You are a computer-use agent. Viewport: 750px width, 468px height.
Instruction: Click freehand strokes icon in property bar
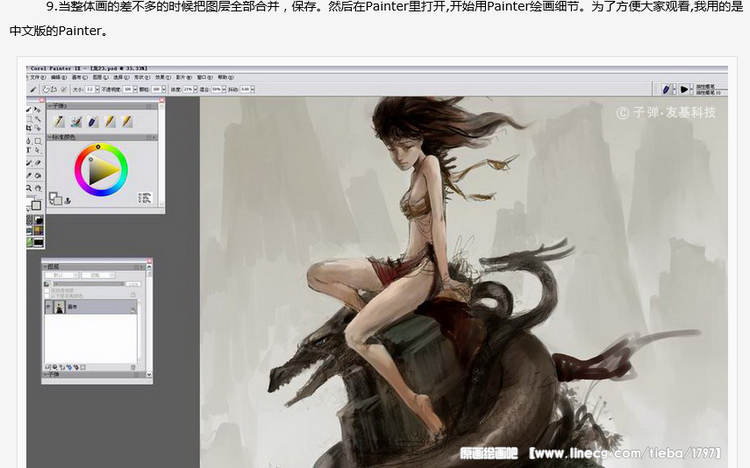coord(47,89)
